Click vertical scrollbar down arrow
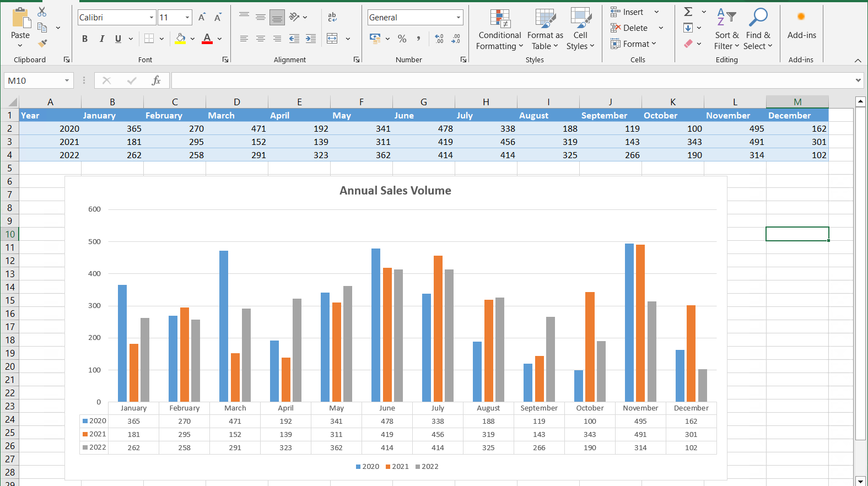Viewport: 868px width, 486px height. pos(860,481)
